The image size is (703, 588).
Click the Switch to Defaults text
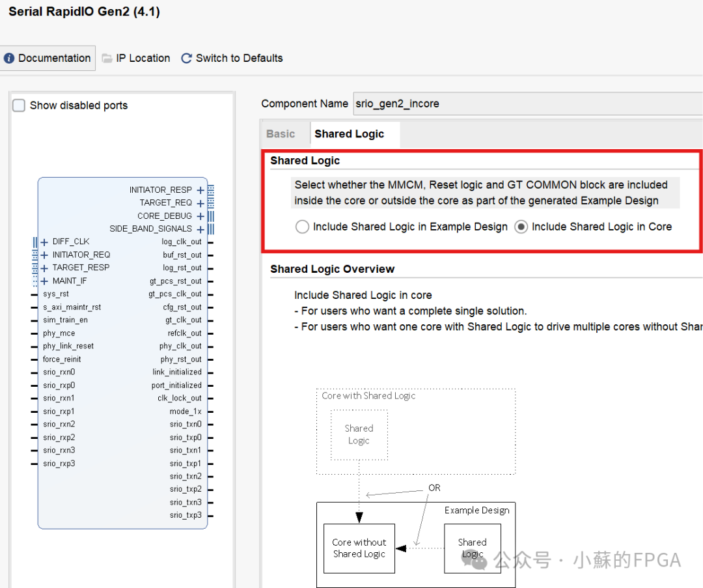pyautogui.click(x=240, y=59)
